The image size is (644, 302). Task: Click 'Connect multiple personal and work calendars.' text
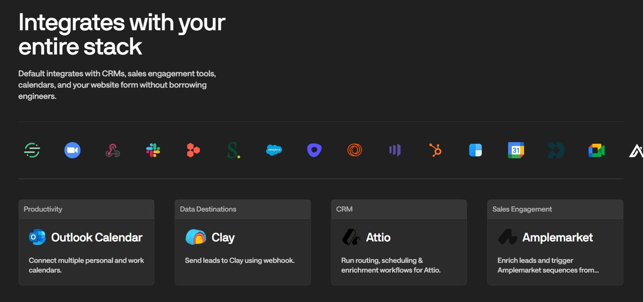(x=86, y=265)
